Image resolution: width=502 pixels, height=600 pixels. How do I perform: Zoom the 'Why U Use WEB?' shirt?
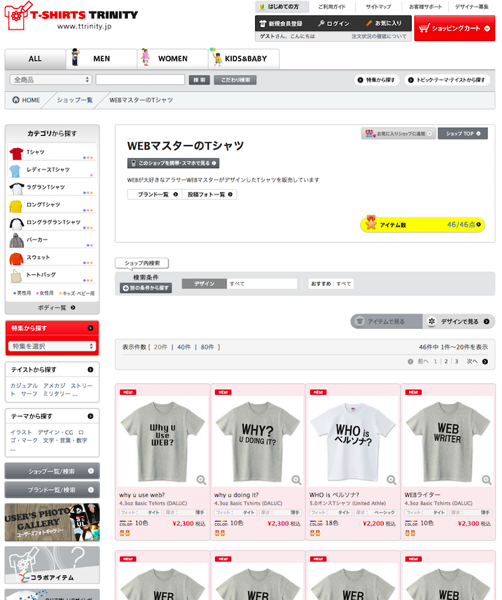pos(201,480)
